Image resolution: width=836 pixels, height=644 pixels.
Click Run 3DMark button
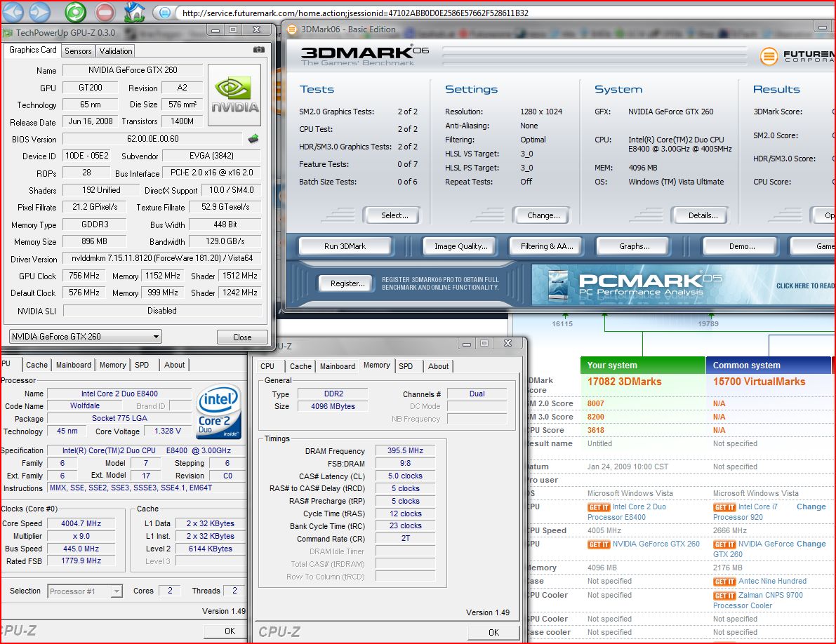pos(345,246)
